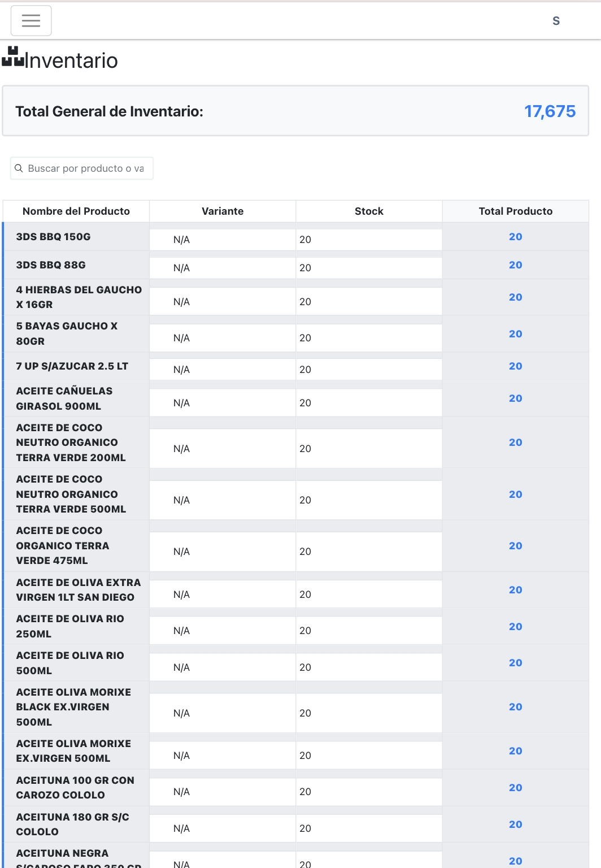Open the user profile S avatar
The height and width of the screenshot is (868, 601).
pos(556,21)
